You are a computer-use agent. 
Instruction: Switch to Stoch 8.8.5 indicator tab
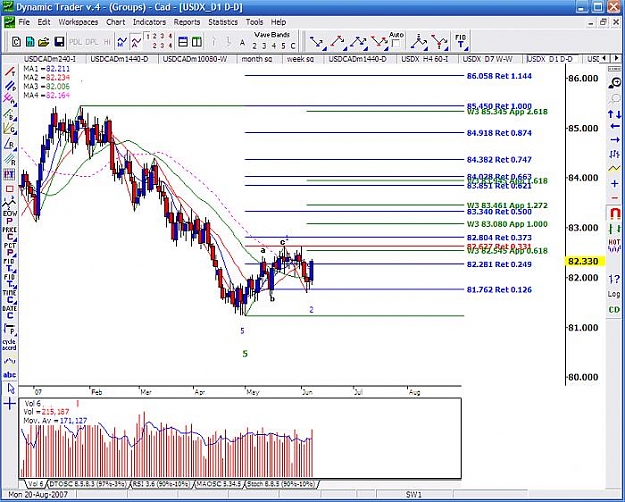tap(281, 484)
